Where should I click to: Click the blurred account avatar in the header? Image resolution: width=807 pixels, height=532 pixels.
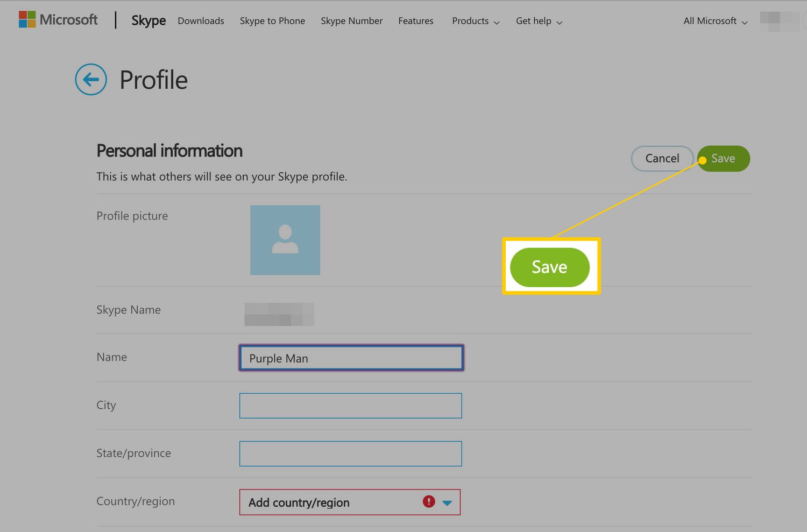[x=778, y=20]
